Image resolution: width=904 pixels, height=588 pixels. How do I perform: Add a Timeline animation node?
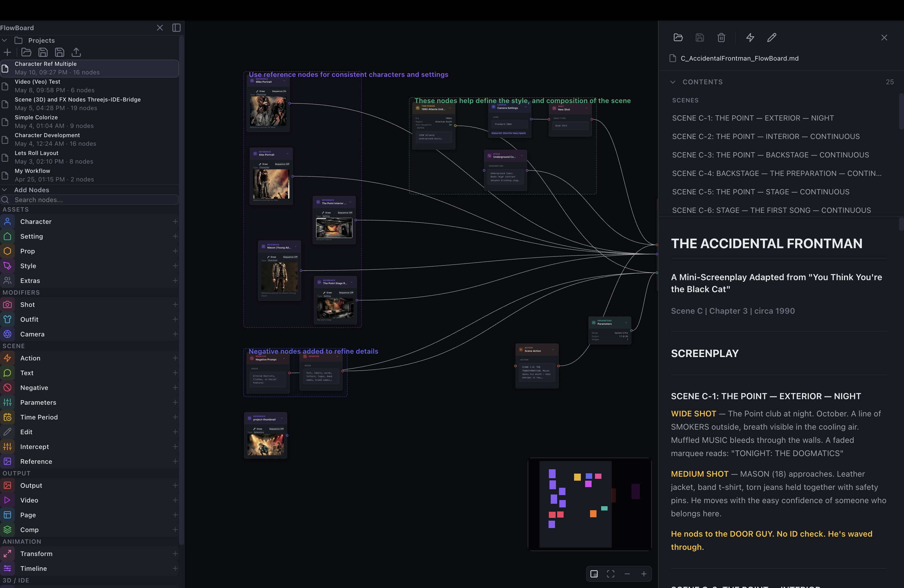point(175,569)
